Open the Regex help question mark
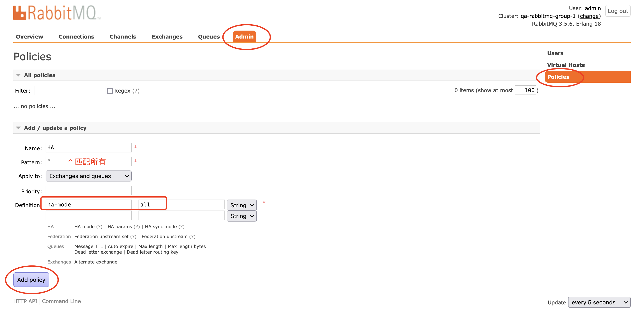Image resolution: width=644 pixels, height=310 pixels. coord(136,91)
